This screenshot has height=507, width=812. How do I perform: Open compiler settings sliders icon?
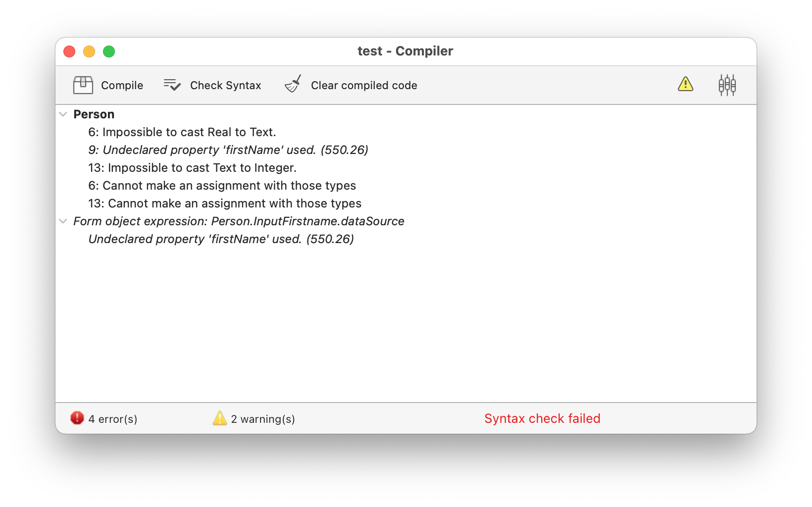727,85
